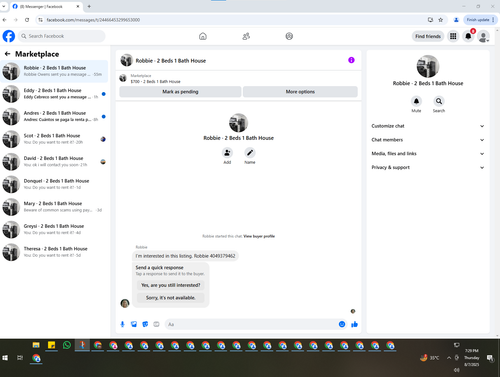
Task: Open the Eddy - 2 Beds 1 Bath House chat
Action: pos(54,94)
